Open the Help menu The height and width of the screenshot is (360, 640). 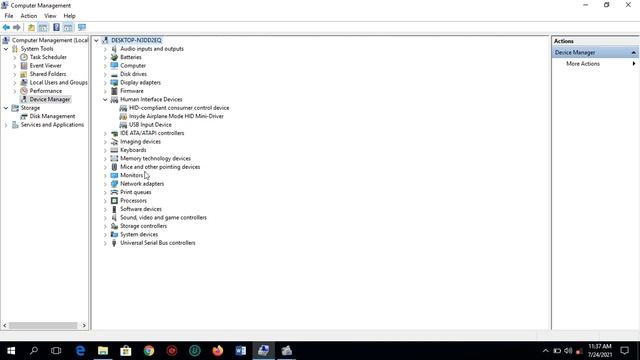point(69,16)
